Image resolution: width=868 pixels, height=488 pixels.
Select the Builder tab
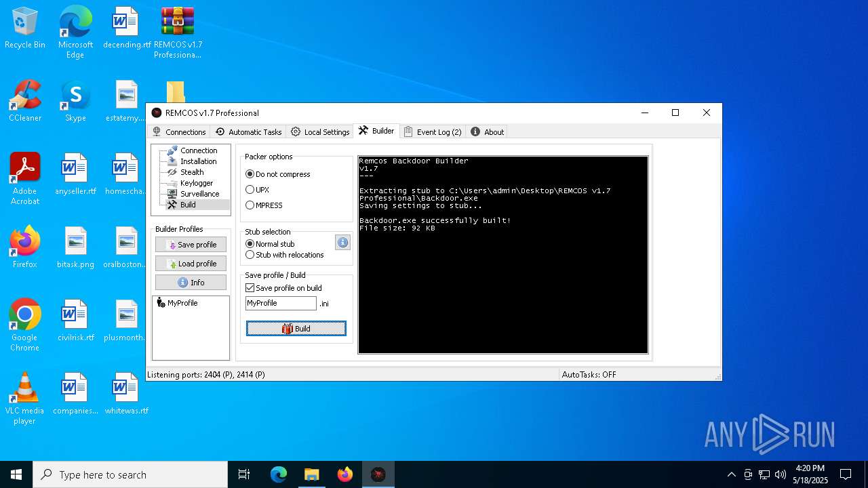tap(376, 131)
